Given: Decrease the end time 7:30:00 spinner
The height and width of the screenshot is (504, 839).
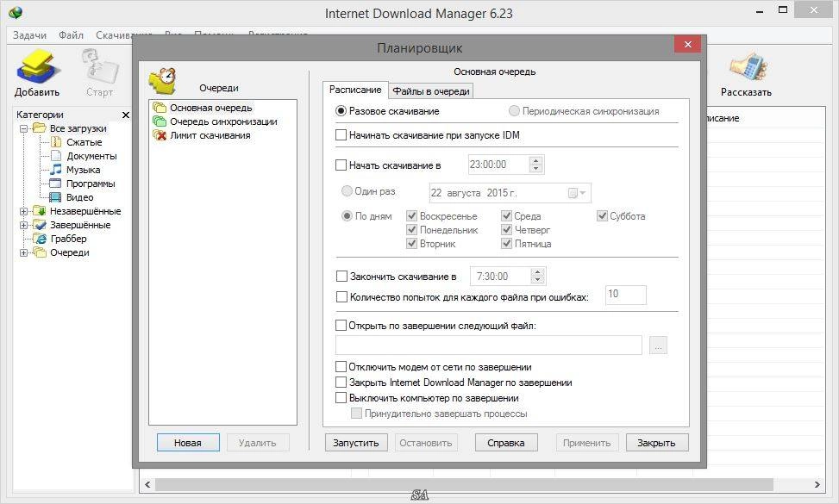Looking at the screenshot, I should click(x=538, y=281).
